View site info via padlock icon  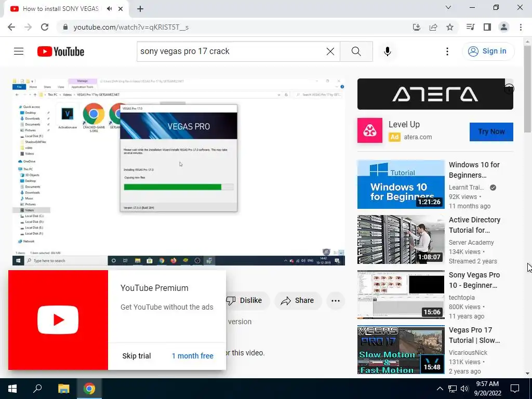[x=65, y=27]
